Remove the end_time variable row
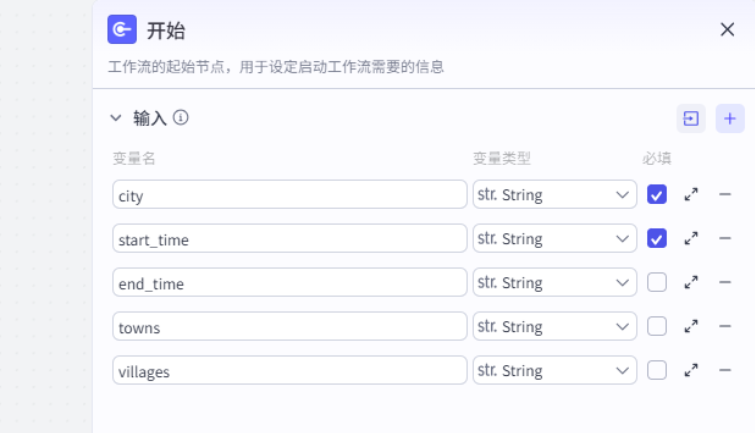The height and width of the screenshot is (433, 755). pos(725,283)
